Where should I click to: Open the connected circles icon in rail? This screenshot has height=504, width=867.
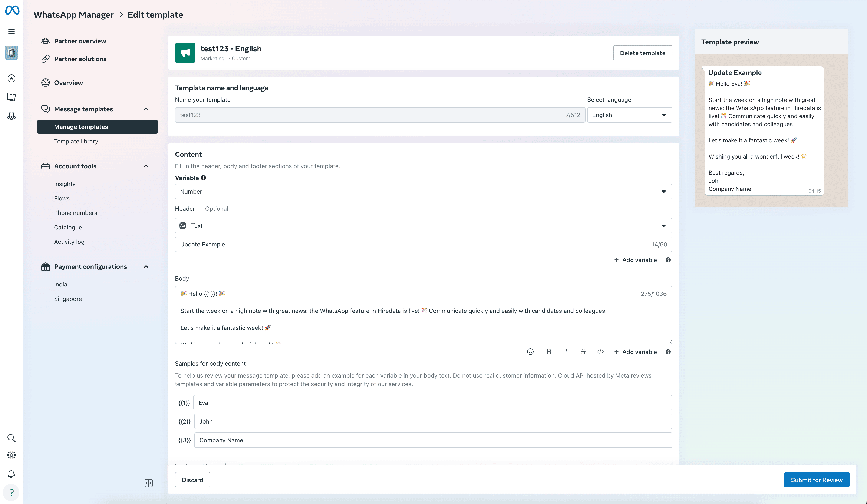point(11,116)
